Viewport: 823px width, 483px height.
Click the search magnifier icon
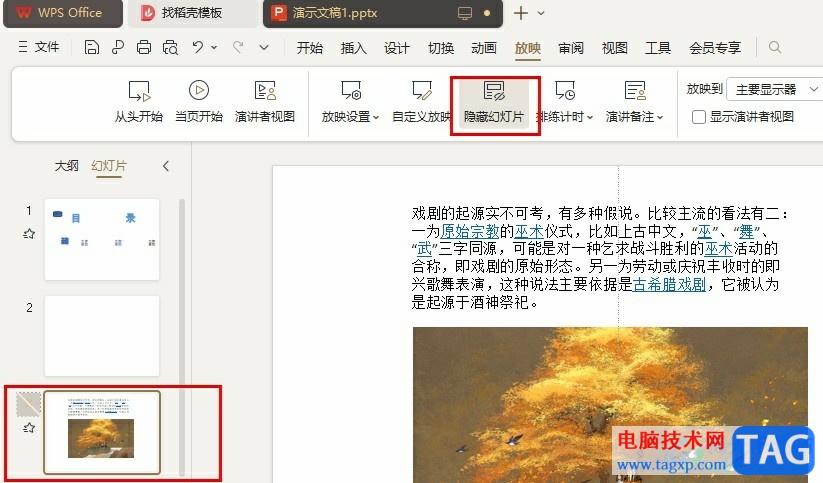[x=775, y=47]
